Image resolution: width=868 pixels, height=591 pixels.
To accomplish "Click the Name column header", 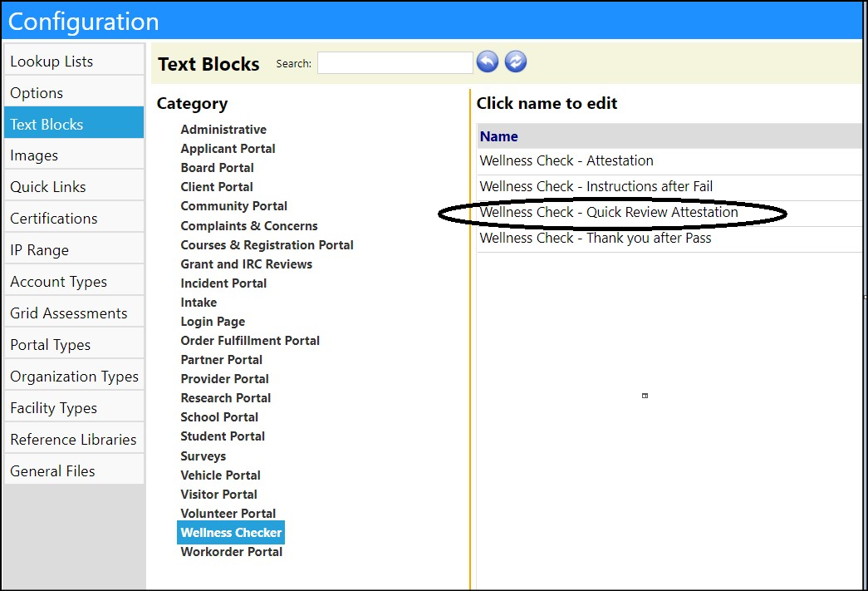I will tap(498, 136).
